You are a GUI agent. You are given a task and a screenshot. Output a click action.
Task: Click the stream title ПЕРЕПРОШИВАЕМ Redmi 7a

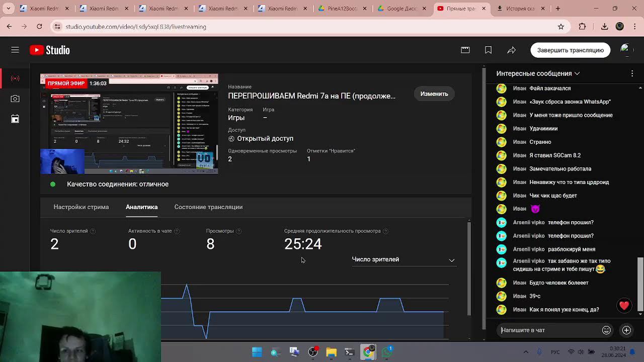click(311, 96)
